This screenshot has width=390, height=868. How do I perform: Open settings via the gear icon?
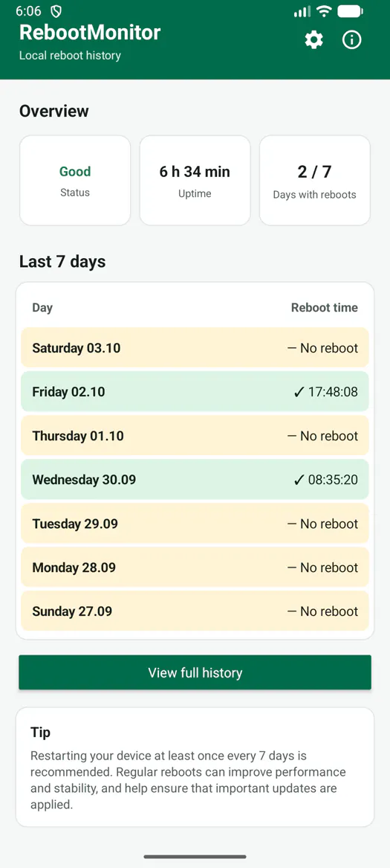[x=313, y=40]
